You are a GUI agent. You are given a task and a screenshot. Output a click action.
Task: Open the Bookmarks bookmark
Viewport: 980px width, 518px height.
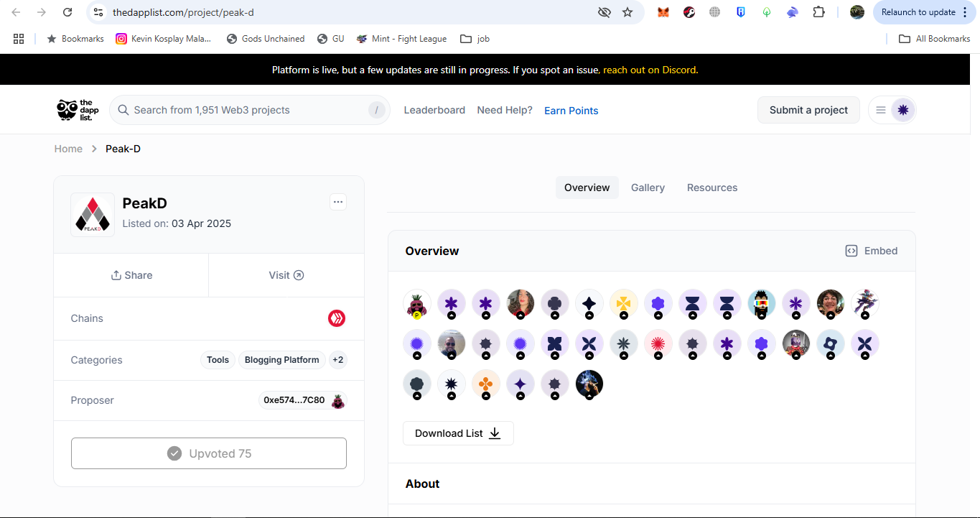pos(75,39)
